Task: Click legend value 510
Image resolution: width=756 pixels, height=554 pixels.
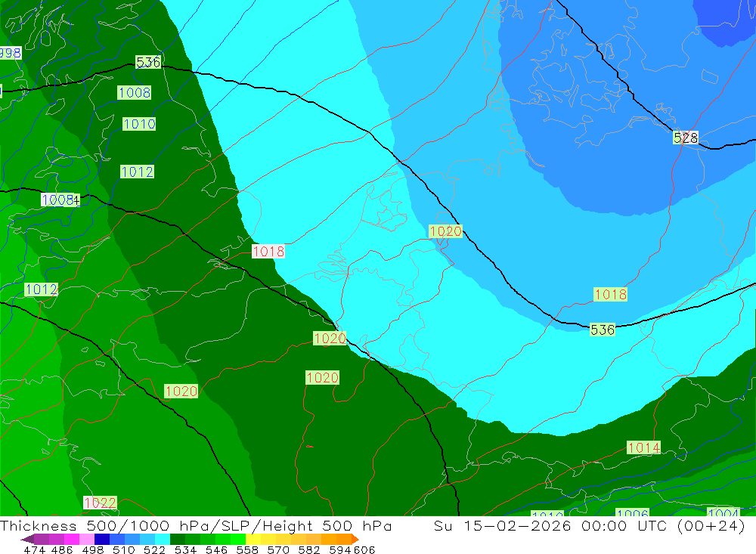Action: point(124,549)
